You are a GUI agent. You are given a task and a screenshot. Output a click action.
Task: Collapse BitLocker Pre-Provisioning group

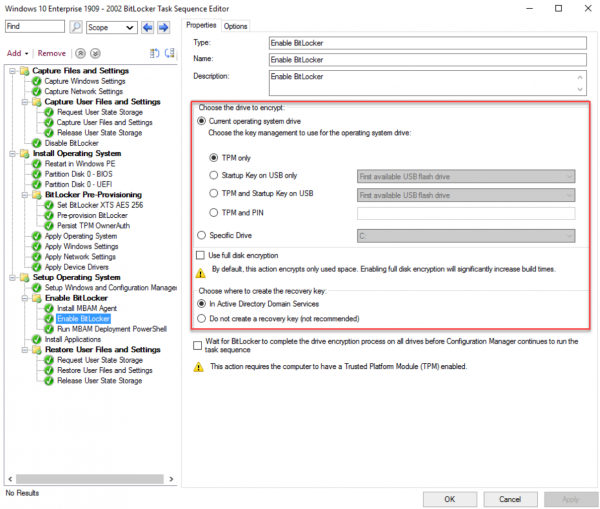(25, 195)
